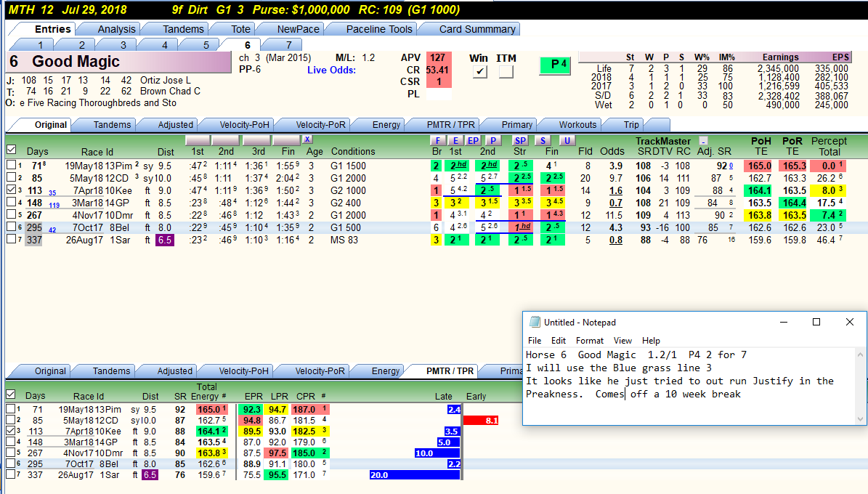Click the underlined 0.7 odds value
868x494 pixels.
pos(616,203)
